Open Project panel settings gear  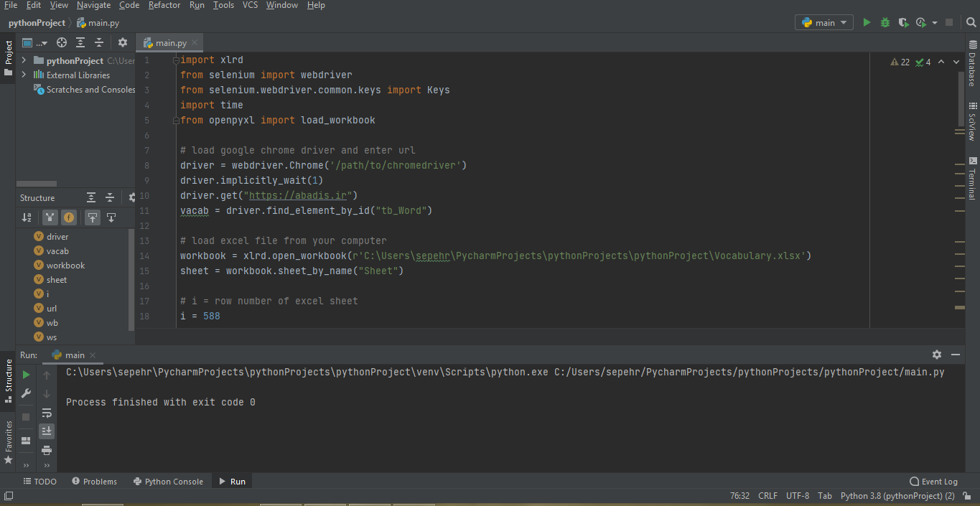pyautogui.click(x=123, y=42)
